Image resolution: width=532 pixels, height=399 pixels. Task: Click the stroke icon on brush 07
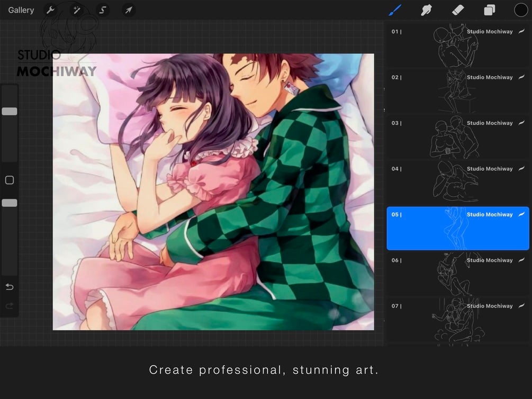pos(521,306)
